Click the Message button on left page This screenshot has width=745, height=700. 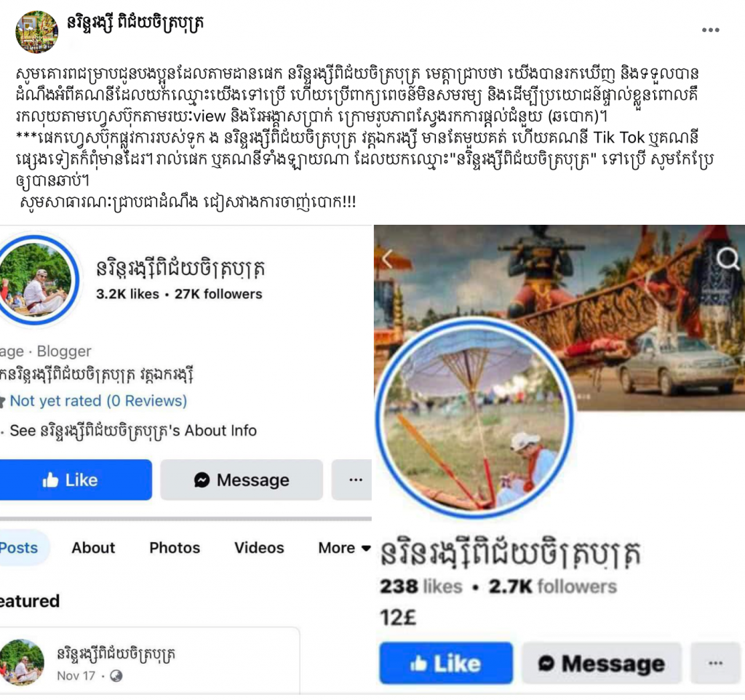point(242,480)
